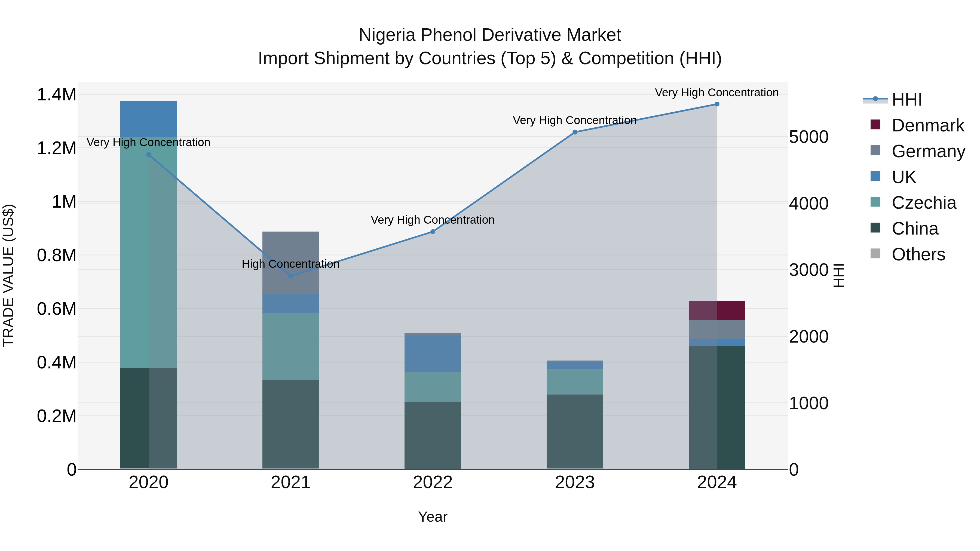Click the 5000 right axis tick label
This screenshot has width=980, height=551.
point(809,137)
